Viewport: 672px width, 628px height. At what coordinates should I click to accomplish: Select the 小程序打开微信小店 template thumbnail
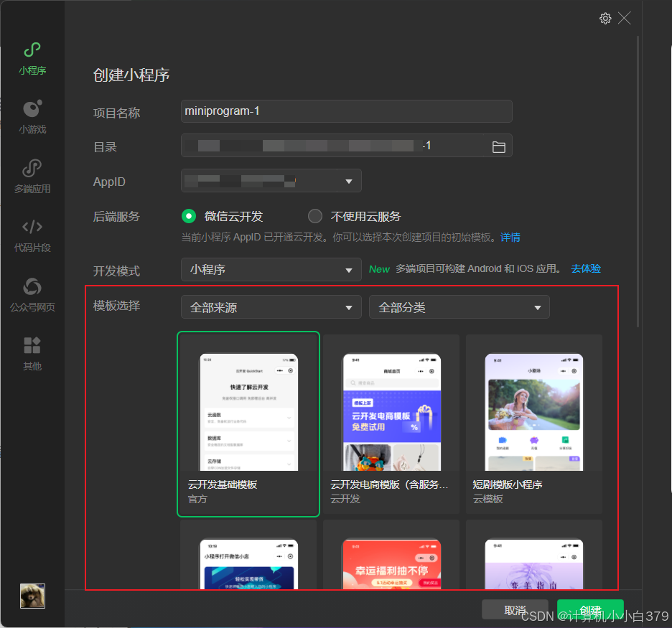click(x=249, y=563)
